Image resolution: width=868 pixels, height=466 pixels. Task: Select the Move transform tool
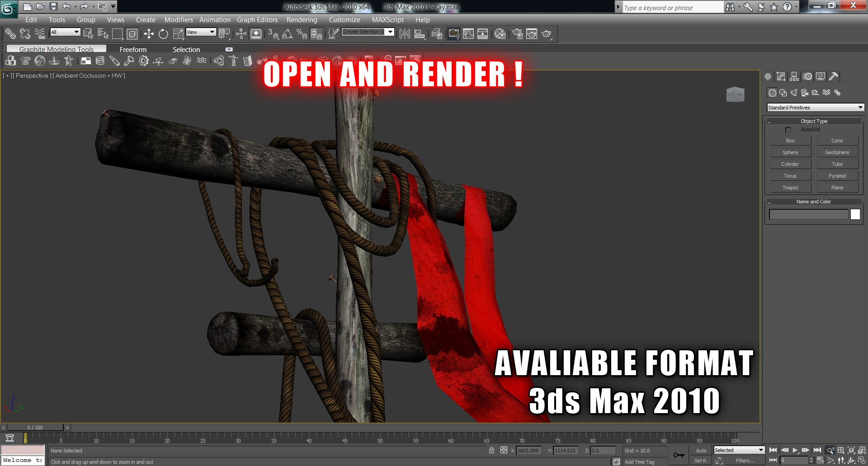click(149, 34)
